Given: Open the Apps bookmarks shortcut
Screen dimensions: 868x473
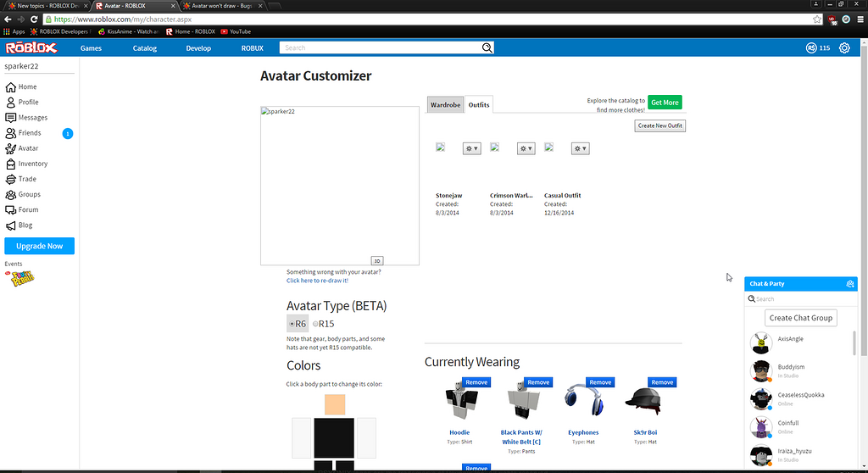Looking at the screenshot, I should tap(14, 31).
